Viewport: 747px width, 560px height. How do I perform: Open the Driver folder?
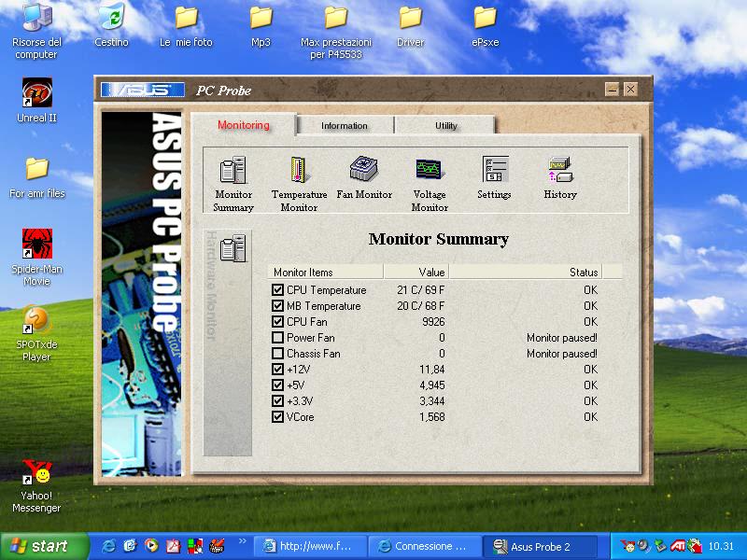click(410, 18)
